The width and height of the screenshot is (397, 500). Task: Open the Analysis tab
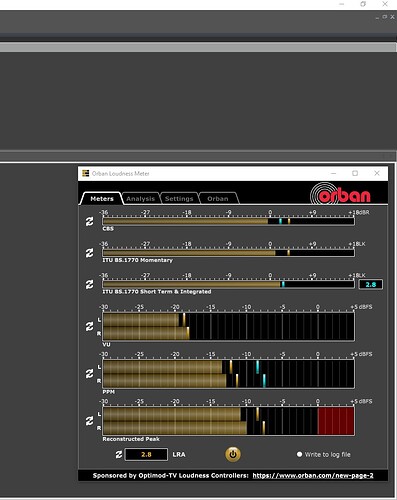coord(141,199)
